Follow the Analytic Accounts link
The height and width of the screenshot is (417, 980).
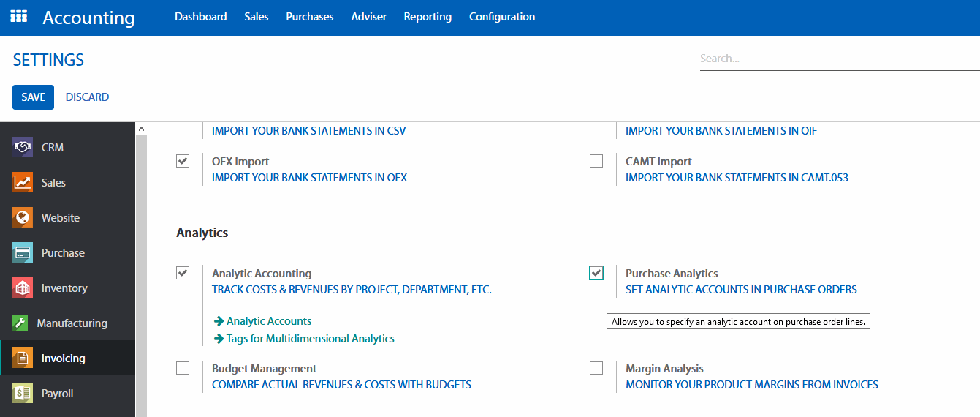(x=269, y=321)
